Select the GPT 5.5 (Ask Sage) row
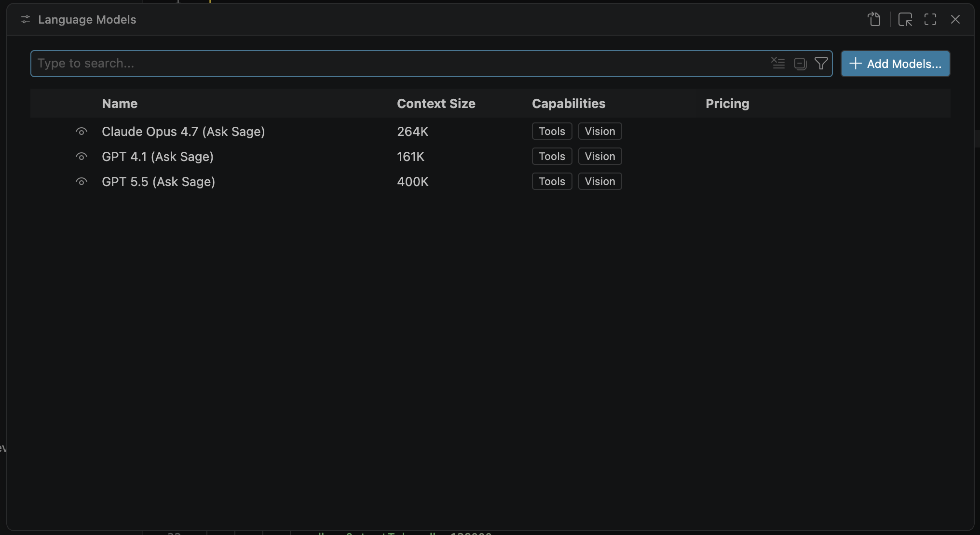The width and height of the screenshot is (980, 535). 490,181
